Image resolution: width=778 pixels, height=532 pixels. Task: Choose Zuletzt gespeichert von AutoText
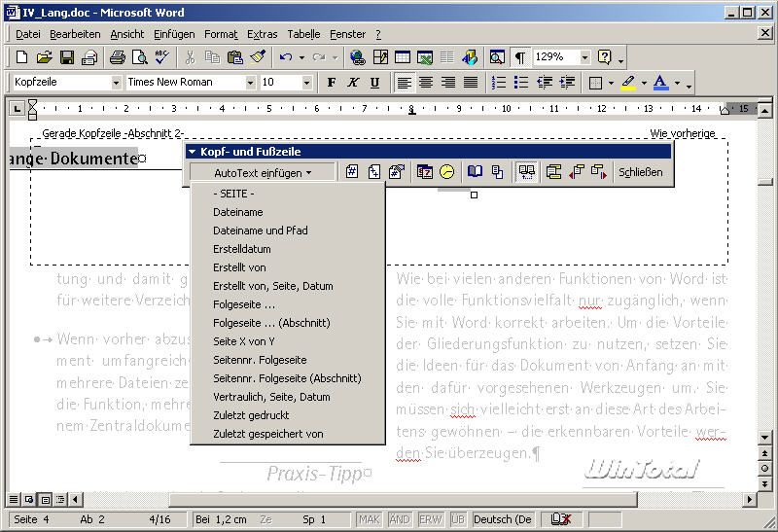[x=288, y=434]
